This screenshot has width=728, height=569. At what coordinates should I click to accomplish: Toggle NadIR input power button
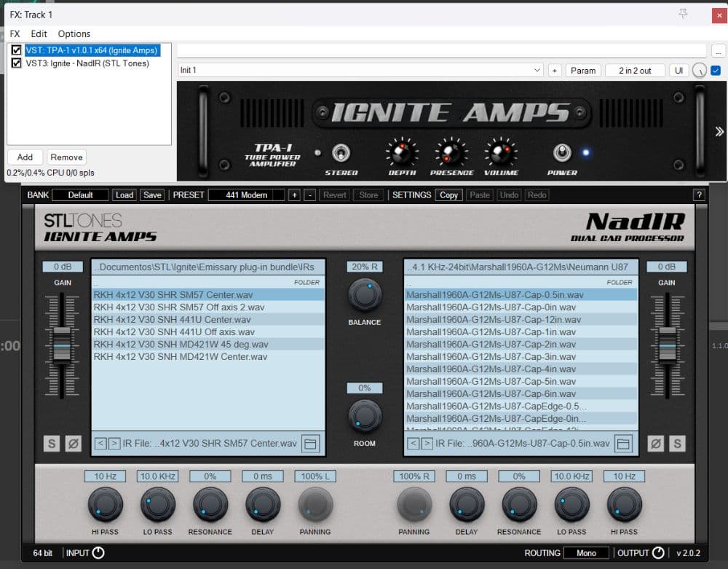(98, 553)
